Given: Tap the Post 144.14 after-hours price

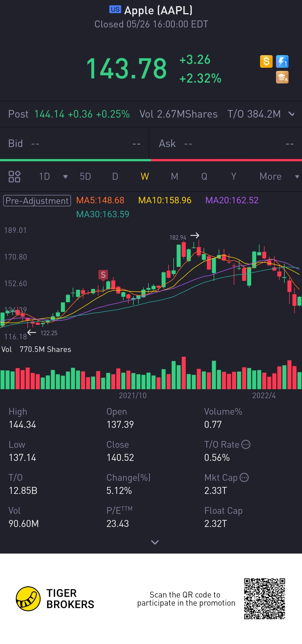Looking at the screenshot, I should tap(69, 114).
